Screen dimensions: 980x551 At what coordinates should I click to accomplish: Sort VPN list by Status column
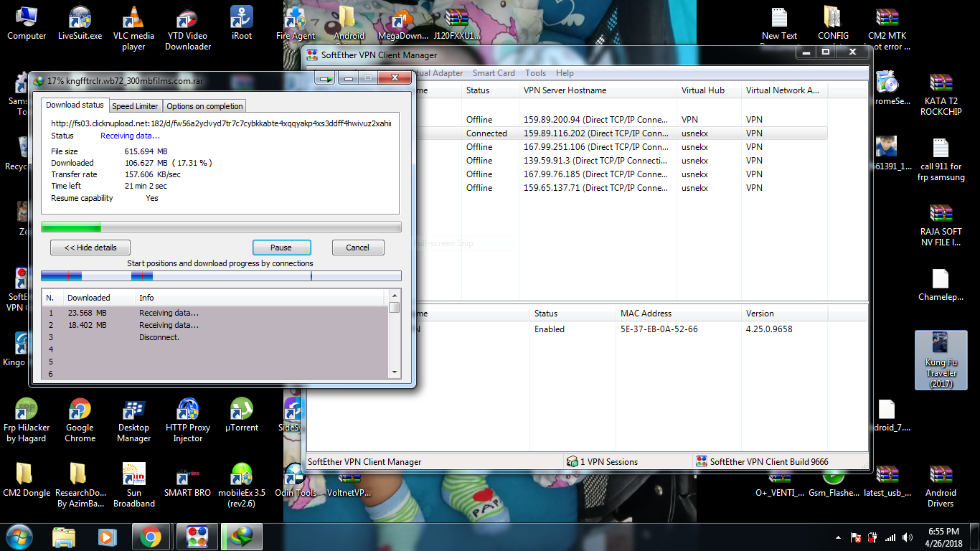pos(490,90)
